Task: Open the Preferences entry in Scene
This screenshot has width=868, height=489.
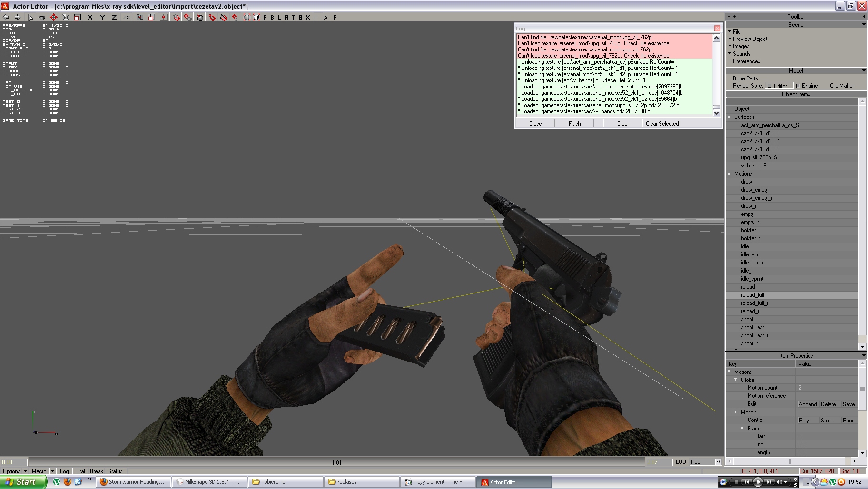Action: pos(746,61)
